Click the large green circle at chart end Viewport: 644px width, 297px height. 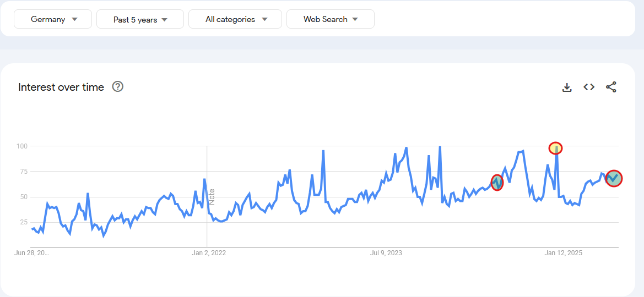[614, 178]
